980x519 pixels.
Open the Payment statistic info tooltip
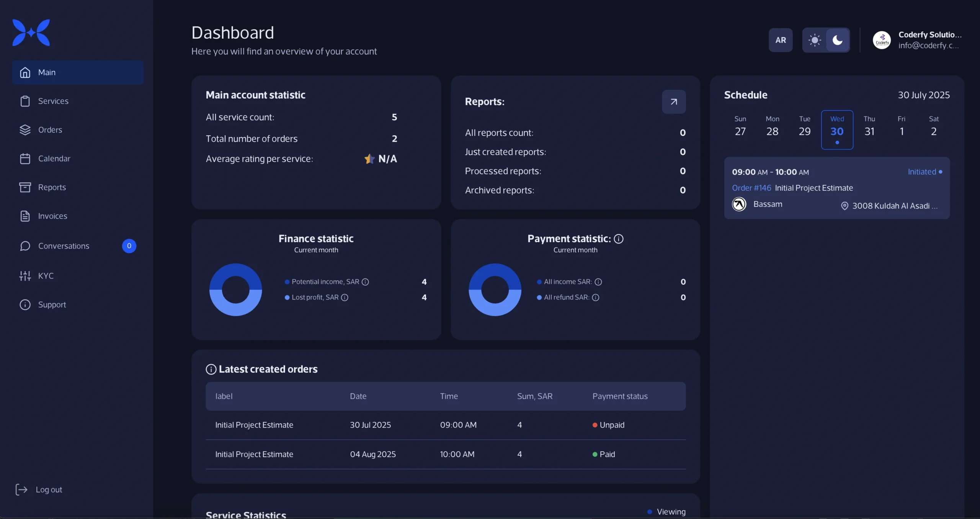click(x=619, y=238)
